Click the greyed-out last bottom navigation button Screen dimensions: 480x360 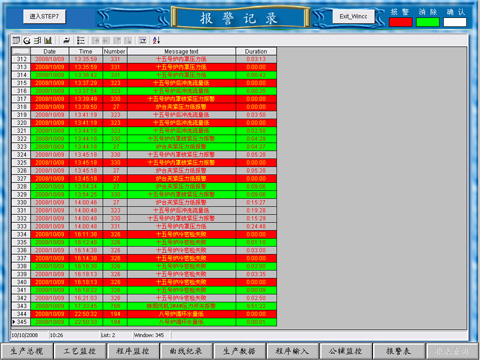(452, 351)
